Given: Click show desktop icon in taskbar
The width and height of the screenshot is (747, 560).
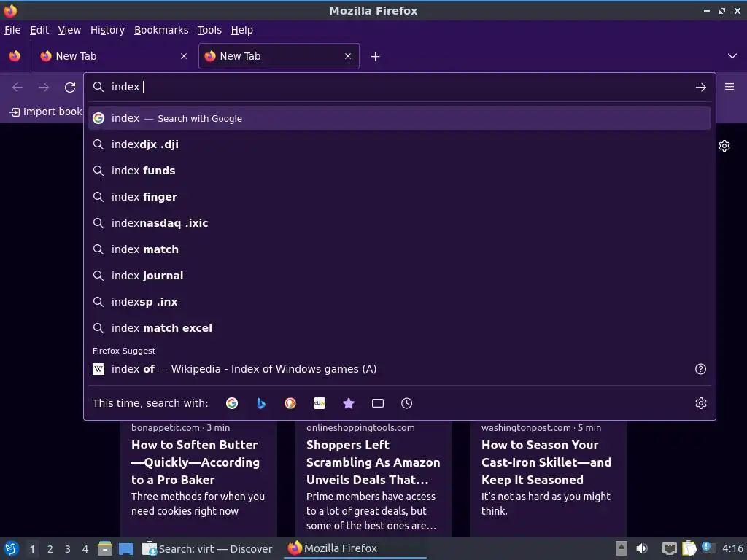Looking at the screenshot, I should coord(126,548).
